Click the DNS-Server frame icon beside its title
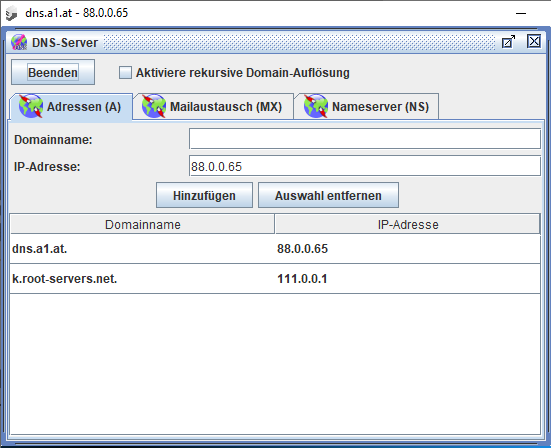The height and width of the screenshot is (448, 551). (x=19, y=42)
